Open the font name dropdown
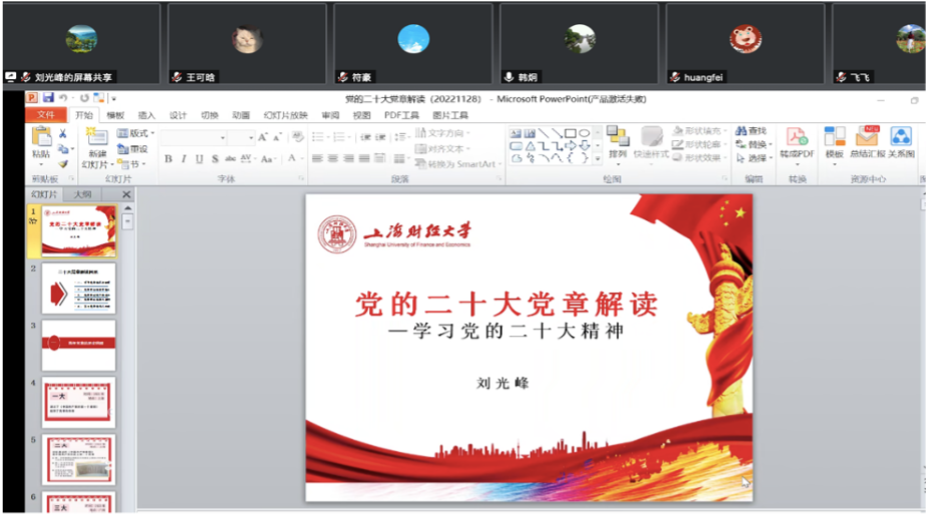The height and width of the screenshot is (516, 928). tap(222, 137)
